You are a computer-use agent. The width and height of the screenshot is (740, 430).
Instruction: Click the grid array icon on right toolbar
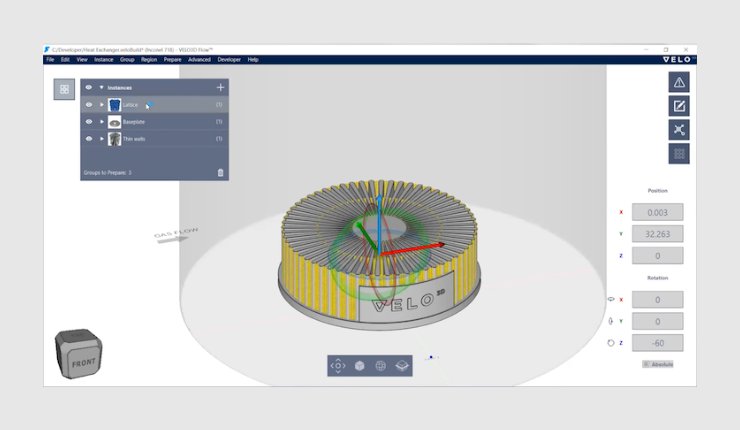[x=679, y=153]
